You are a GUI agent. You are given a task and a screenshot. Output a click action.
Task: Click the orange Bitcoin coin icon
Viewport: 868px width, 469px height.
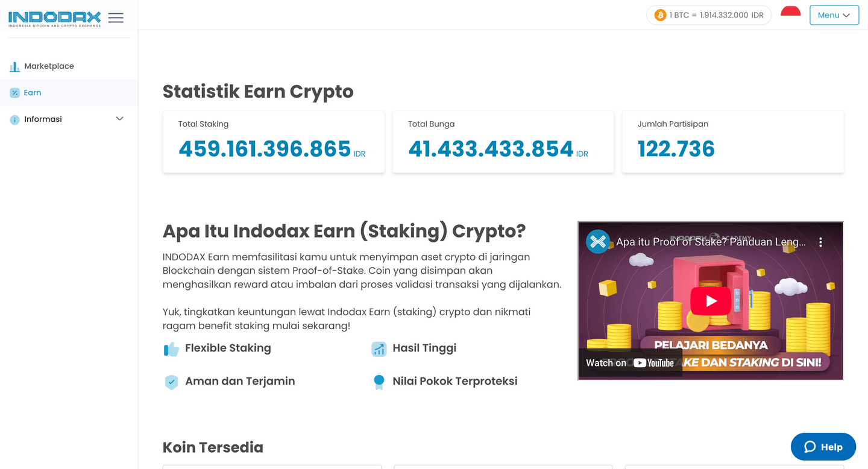(660, 15)
